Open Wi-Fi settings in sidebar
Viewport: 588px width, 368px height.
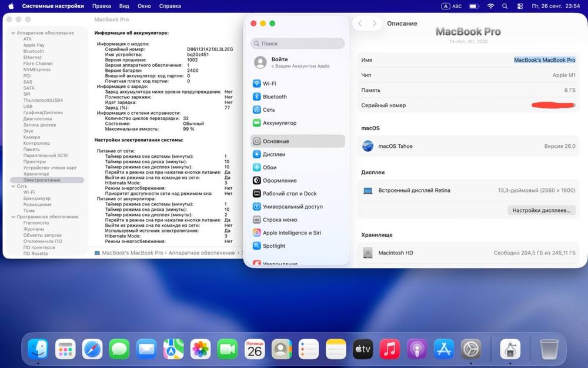(298, 84)
